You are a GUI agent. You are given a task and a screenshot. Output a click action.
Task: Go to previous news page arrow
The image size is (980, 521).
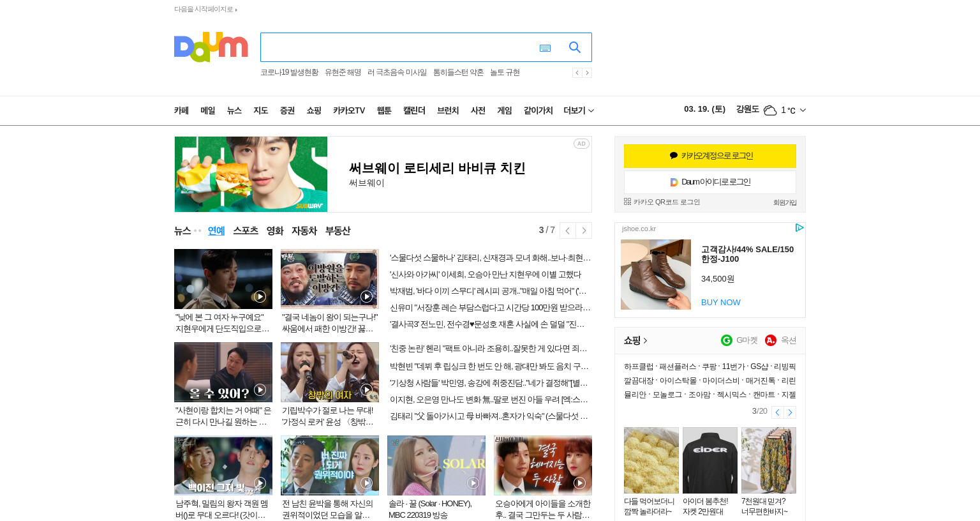(x=567, y=230)
